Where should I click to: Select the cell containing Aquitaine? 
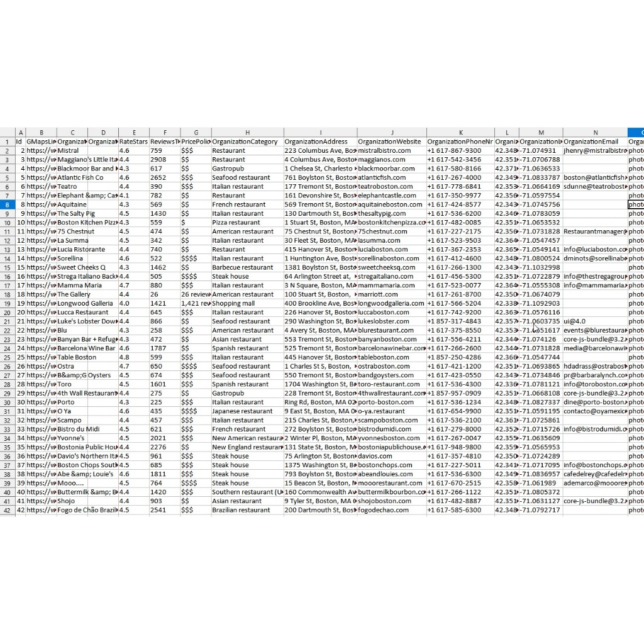tap(72, 204)
